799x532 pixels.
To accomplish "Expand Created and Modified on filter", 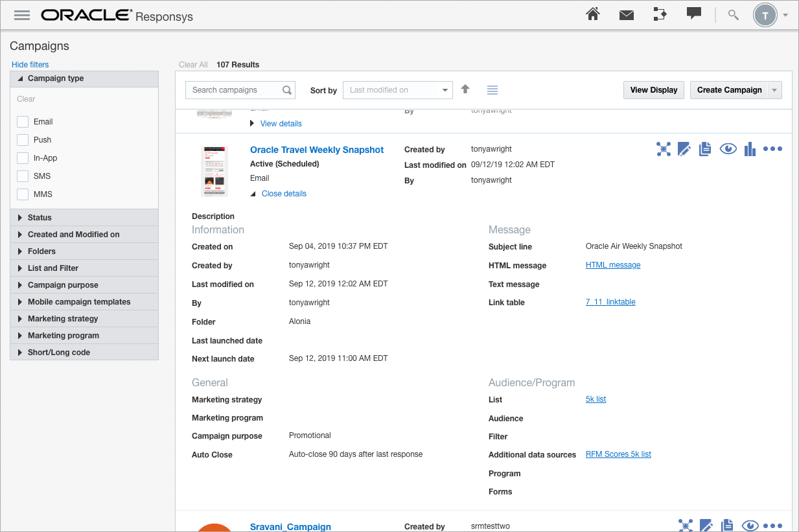I will [x=84, y=235].
